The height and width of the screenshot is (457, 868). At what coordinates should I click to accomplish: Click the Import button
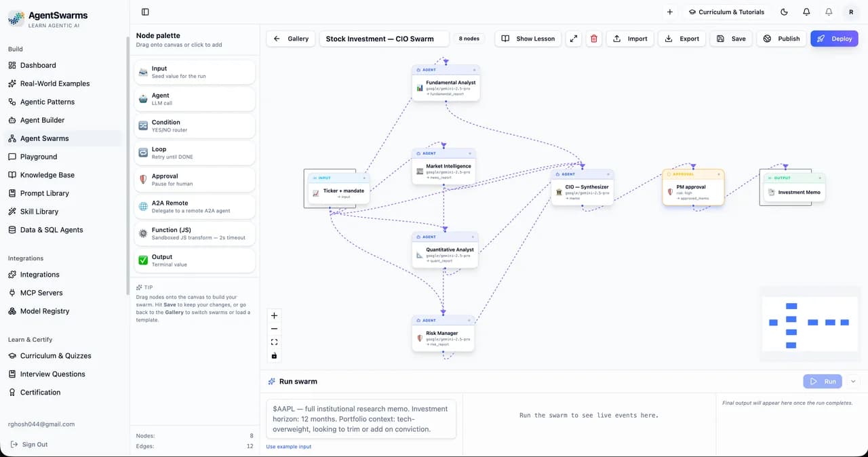click(630, 39)
